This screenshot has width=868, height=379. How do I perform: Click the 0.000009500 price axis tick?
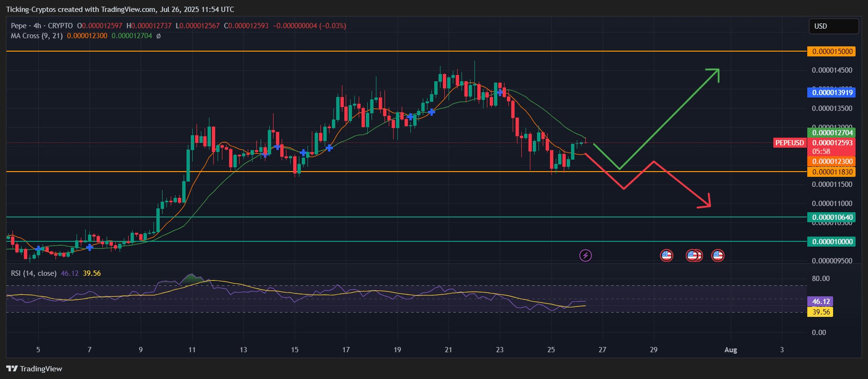[832, 261]
